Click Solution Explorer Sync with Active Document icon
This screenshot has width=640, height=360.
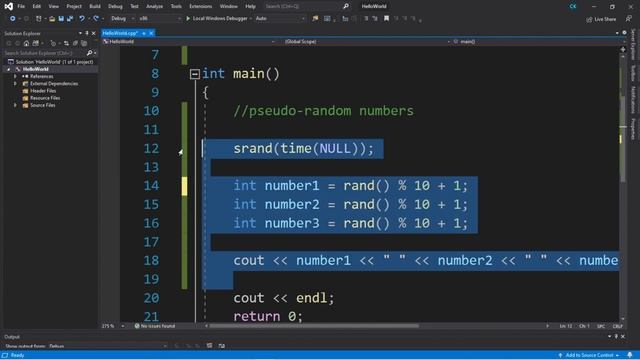tap(66, 43)
